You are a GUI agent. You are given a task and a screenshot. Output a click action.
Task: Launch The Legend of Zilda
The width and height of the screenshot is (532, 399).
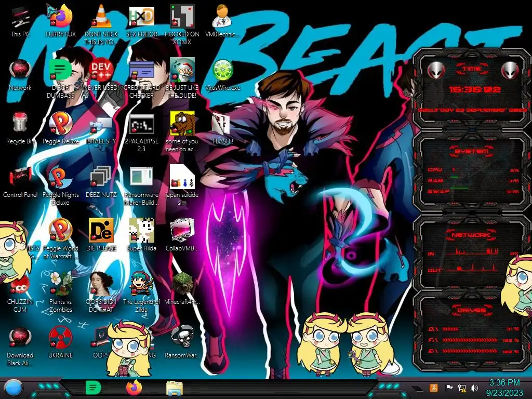click(142, 292)
